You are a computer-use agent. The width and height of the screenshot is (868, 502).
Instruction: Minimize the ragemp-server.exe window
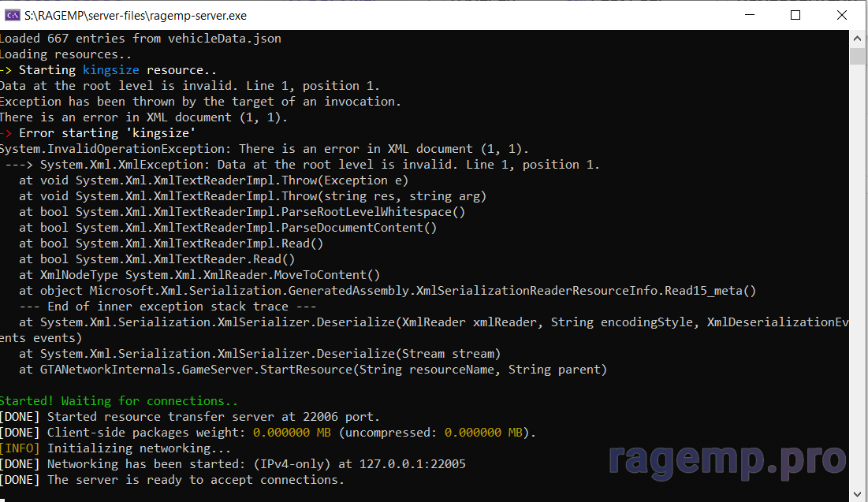point(750,15)
